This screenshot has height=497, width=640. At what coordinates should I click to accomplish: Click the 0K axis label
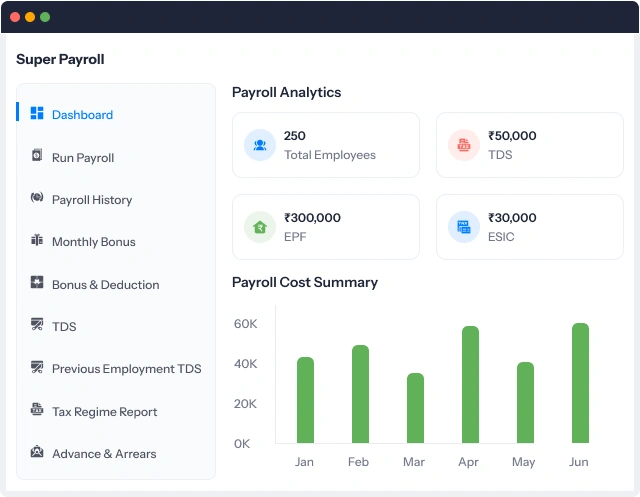point(242,444)
